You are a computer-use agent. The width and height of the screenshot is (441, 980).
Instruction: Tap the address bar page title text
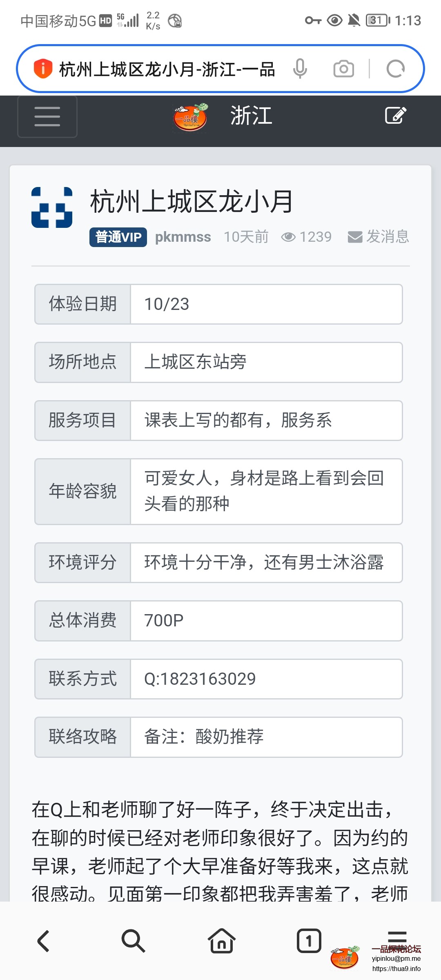click(167, 69)
